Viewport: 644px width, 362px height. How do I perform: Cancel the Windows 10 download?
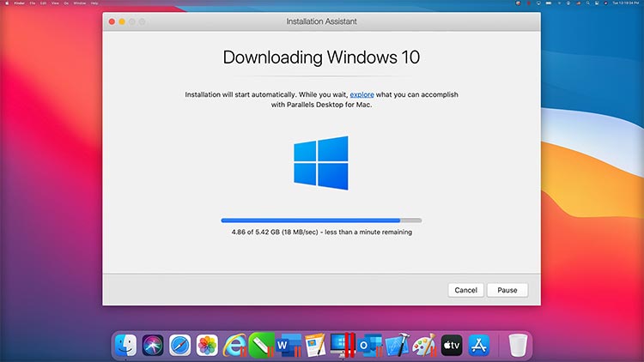465,290
